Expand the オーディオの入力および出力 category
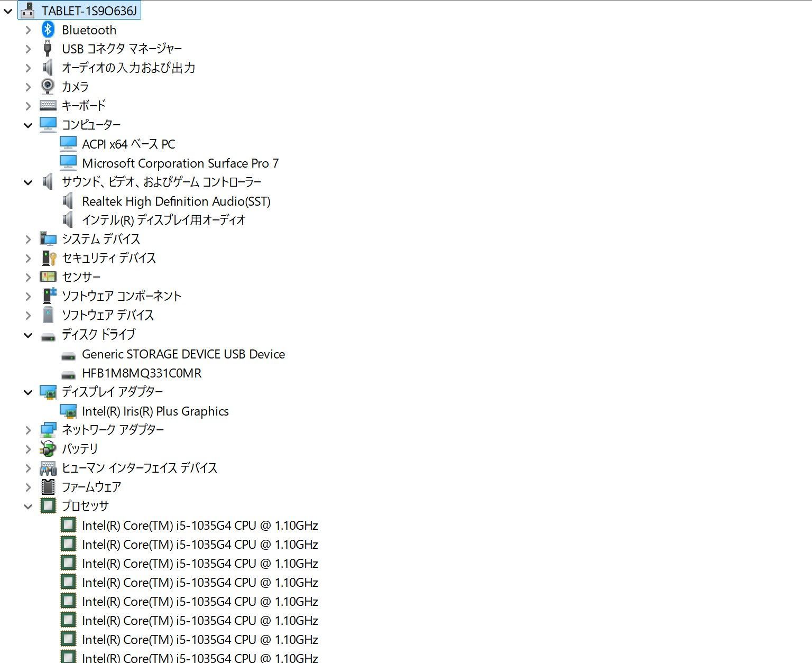Screen dimensions: 812x663 [x=28, y=68]
